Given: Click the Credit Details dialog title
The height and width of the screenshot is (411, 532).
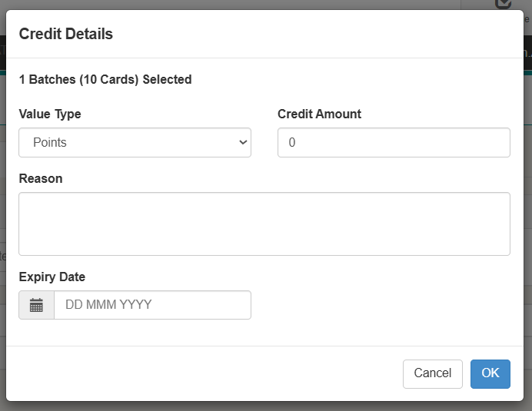Looking at the screenshot, I should (66, 34).
